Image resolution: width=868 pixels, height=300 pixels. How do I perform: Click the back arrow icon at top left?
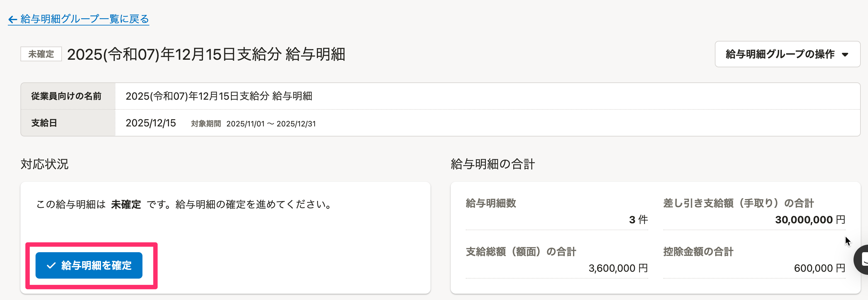(13, 19)
